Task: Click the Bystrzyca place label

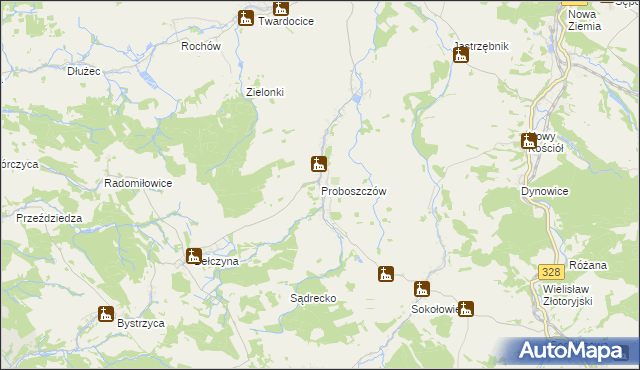Action: pos(141,323)
